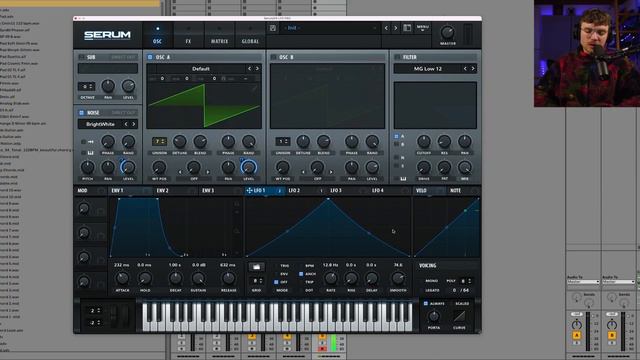Click the LFO folder shape browser icon
The height and width of the screenshot is (360, 640).
pos(256,267)
